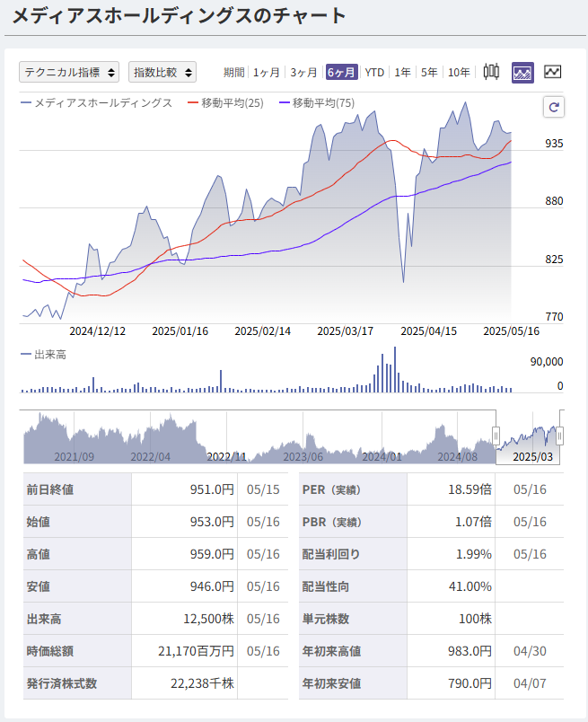Screen dimensions: 588x722
Task: Toggle 出来高 volume legend entry
Action: coord(44,355)
